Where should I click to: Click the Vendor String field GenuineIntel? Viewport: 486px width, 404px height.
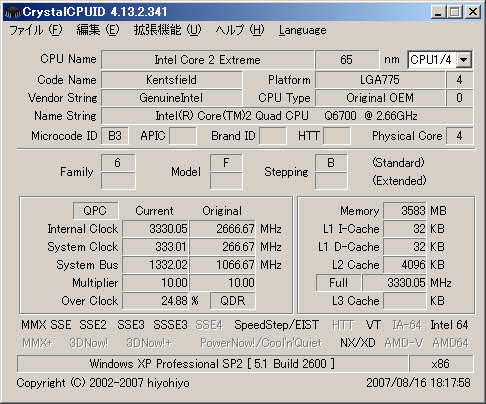click(x=171, y=98)
